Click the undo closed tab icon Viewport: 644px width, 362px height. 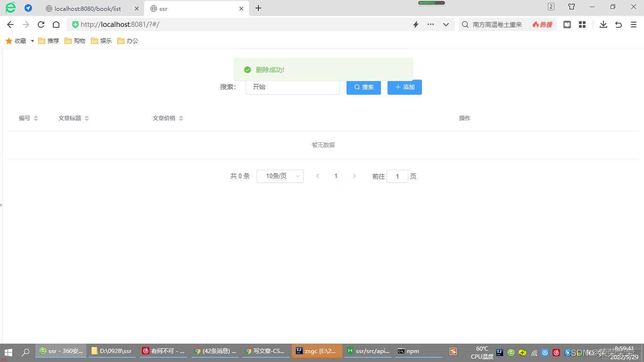point(619,25)
